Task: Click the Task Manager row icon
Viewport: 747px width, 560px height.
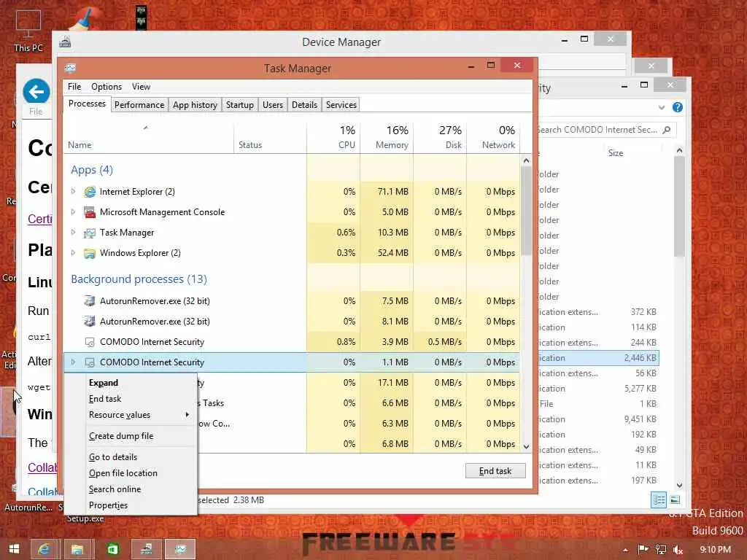Action: 90,233
